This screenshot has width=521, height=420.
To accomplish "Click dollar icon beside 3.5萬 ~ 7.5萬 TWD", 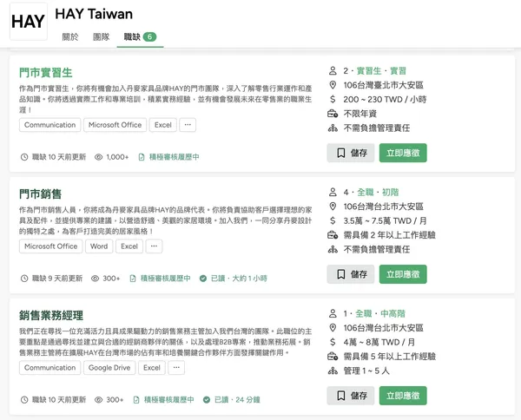I will tap(333, 220).
